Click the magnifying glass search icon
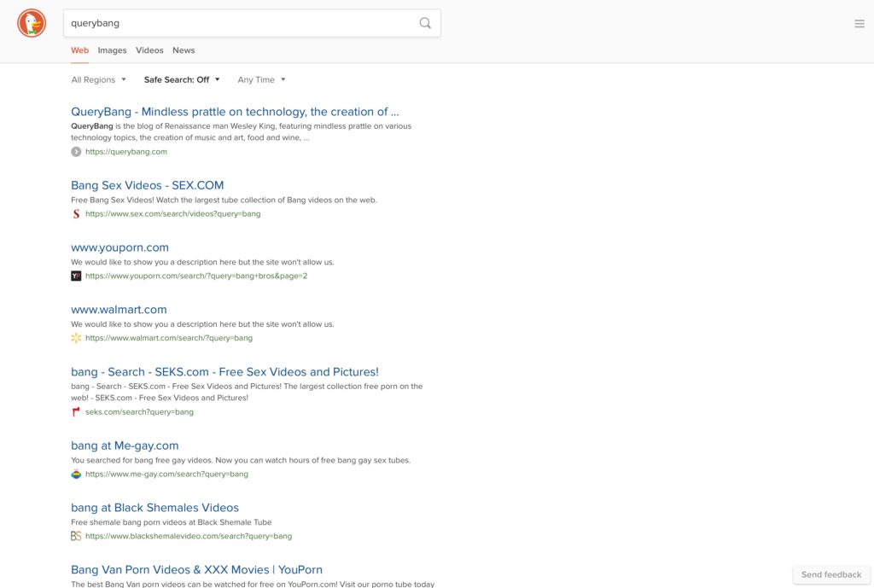 tap(425, 23)
